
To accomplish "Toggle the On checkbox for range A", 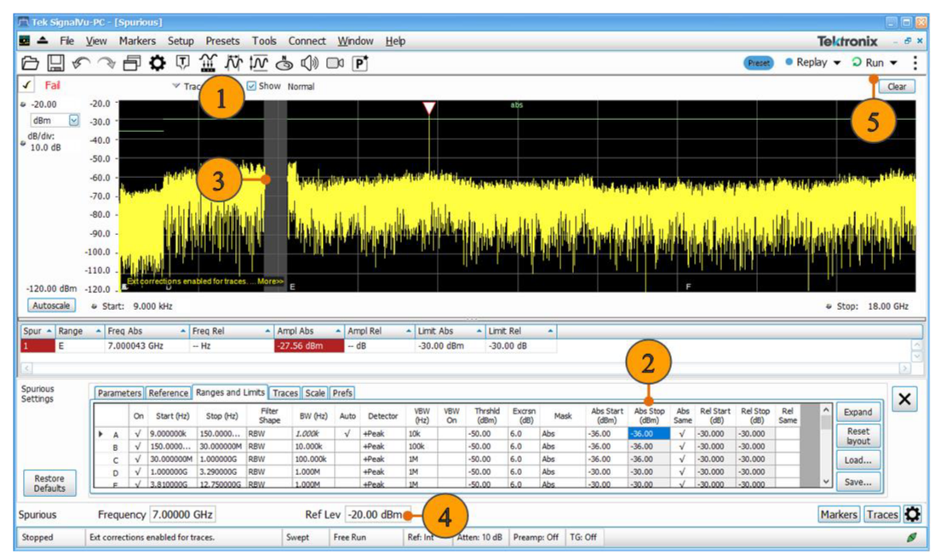I will [x=139, y=434].
